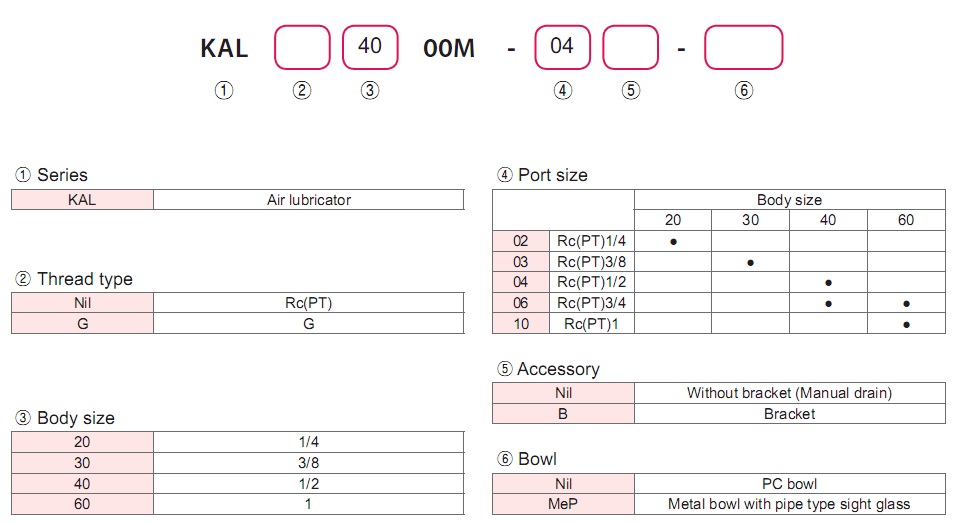
Task: Select the pink 60 cell in Body size table
Action: click(82, 504)
